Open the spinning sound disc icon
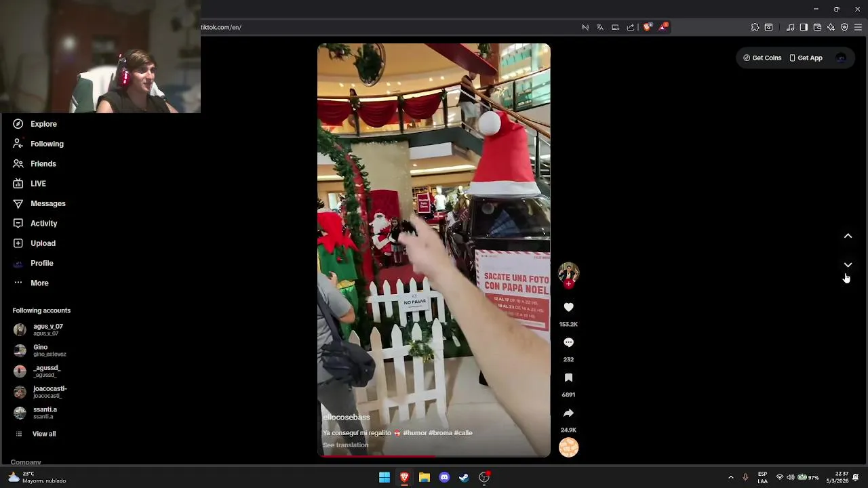The width and height of the screenshot is (868, 488). tap(568, 447)
